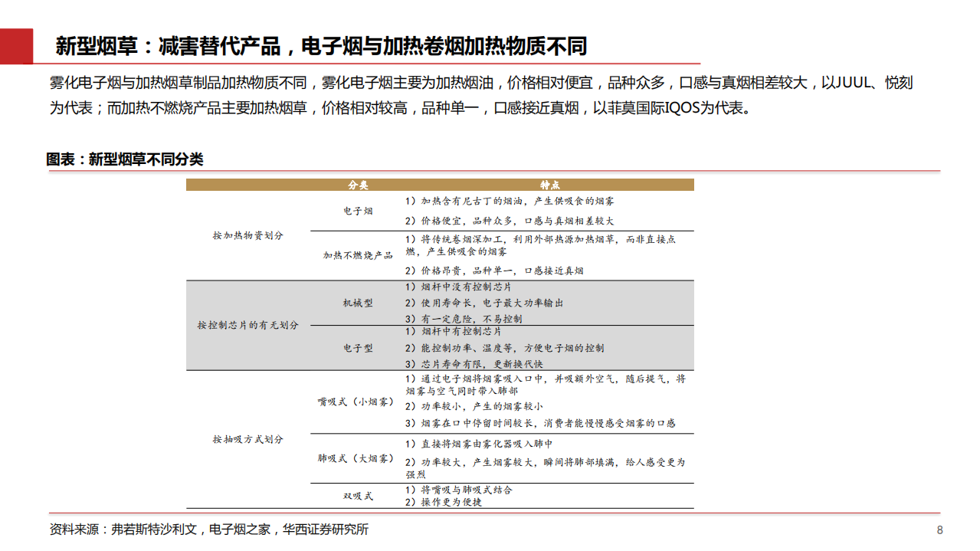The height and width of the screenshot is (551, 980).
Task: Select the 机械型 row label
Action: coord(357,303)
